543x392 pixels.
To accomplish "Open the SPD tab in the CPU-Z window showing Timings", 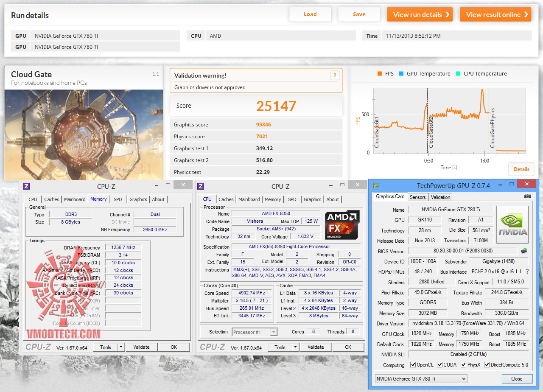I will (118, 199).
